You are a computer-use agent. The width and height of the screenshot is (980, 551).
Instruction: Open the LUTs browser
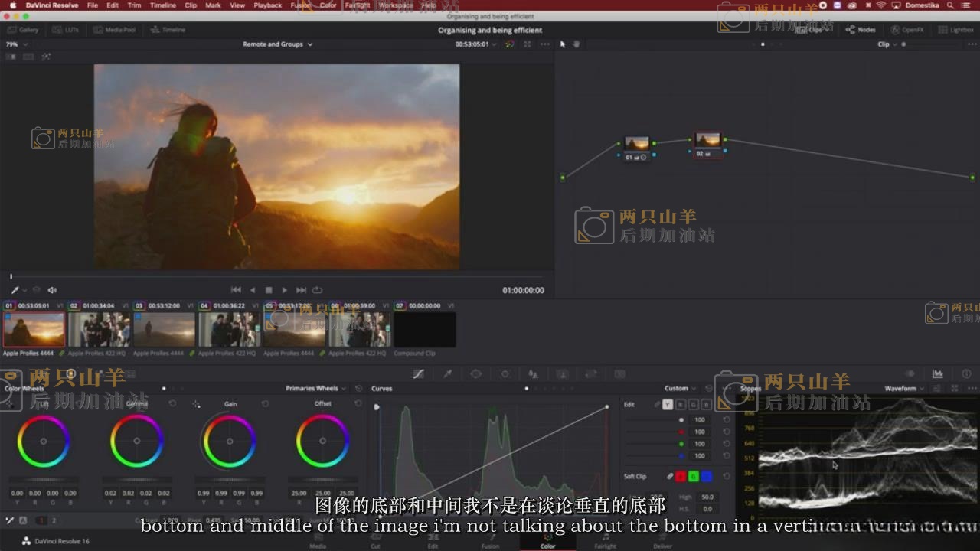66,30
